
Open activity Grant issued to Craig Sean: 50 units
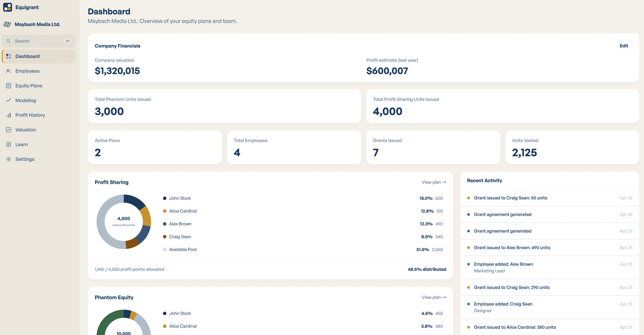pos(550,198)
